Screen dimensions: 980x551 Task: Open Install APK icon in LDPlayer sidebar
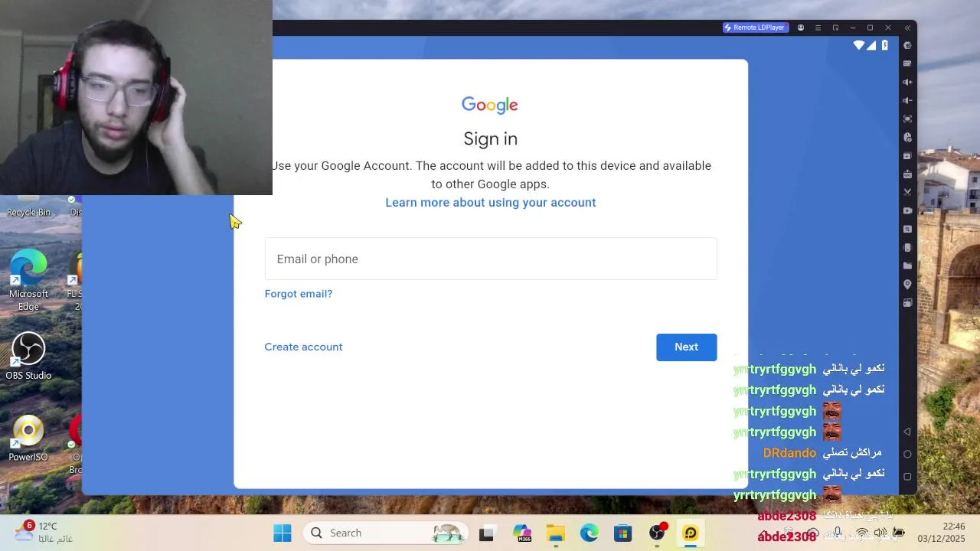point(907,174)
